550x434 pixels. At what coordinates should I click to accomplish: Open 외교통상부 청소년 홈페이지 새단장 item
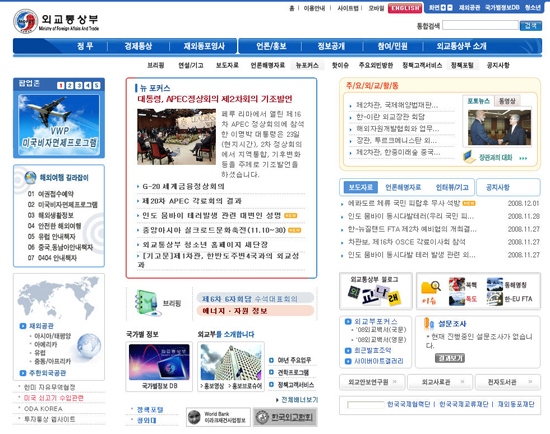click(205, 245)
